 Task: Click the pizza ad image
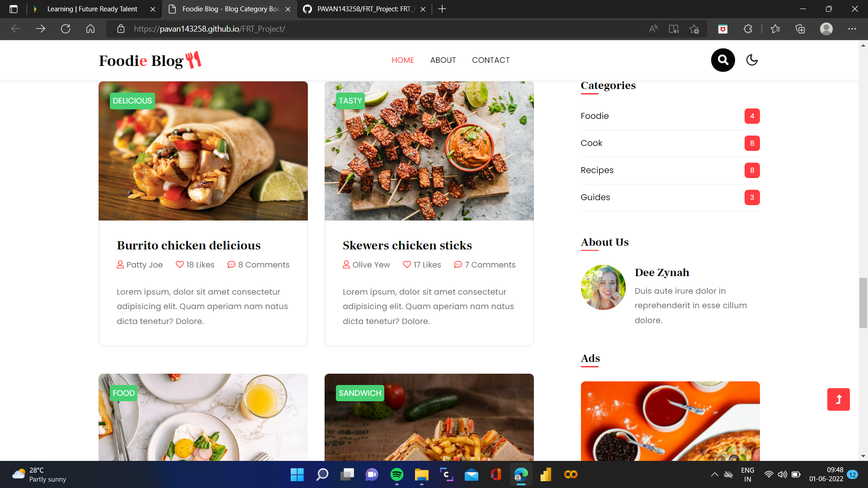coord(670,421)
